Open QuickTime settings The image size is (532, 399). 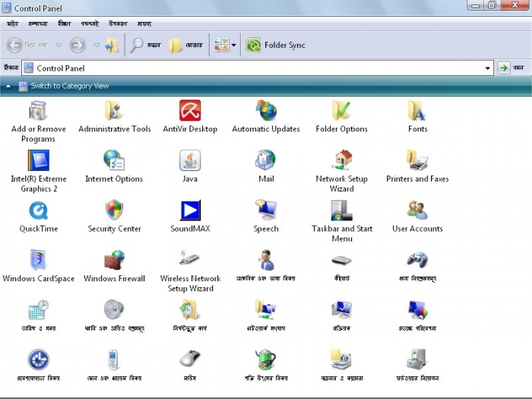tap(38, 217)
